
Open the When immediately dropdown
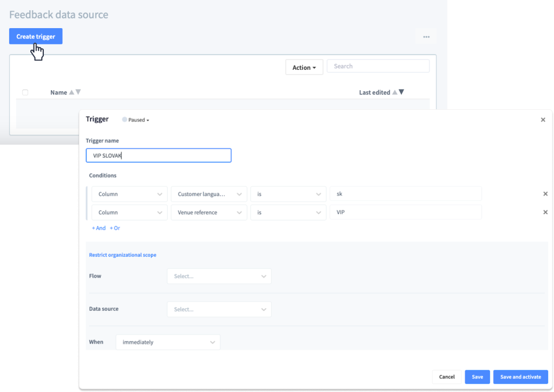pos(168,342)
